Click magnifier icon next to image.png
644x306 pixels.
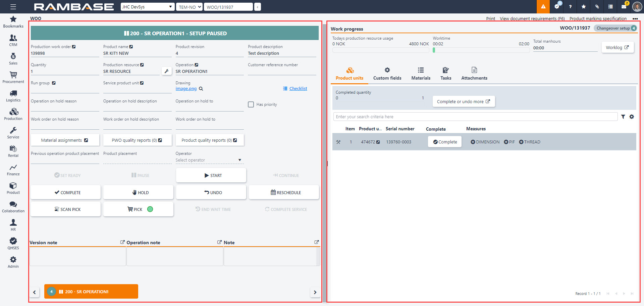pyautogui.click(x=201, y=89)
